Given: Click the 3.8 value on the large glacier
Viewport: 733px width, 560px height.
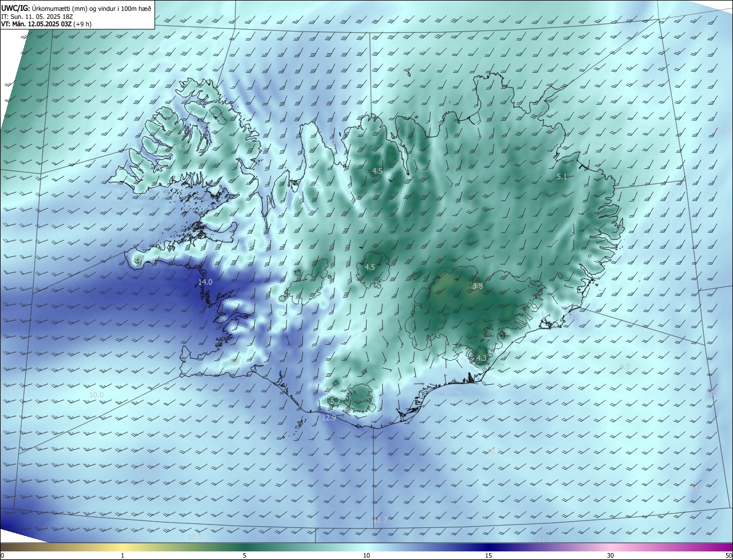Looking at the screenshot, I should pos(478,286).
